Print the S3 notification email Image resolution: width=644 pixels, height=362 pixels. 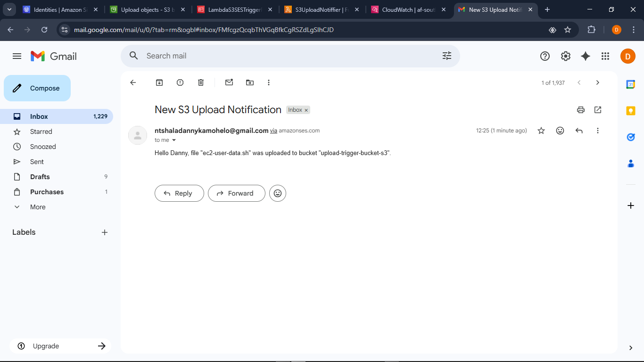(x=580, y=109)
